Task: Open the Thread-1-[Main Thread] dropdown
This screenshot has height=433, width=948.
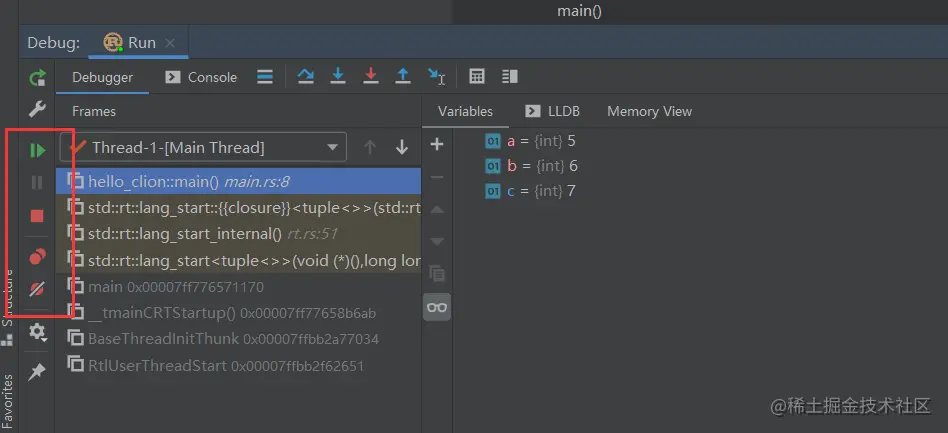Action: click(203, 148)
